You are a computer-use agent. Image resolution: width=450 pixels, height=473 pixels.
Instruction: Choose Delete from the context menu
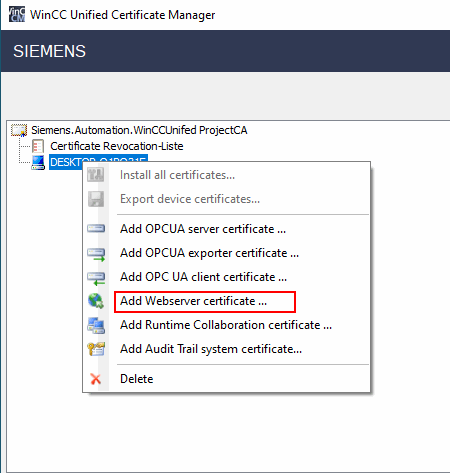pyautogui.click(x=226, y=379)
